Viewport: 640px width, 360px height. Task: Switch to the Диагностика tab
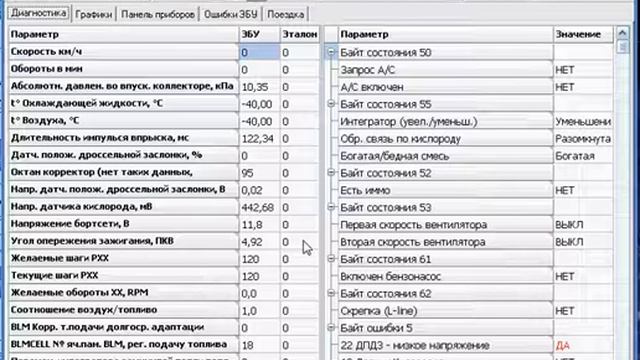point(39,13)
